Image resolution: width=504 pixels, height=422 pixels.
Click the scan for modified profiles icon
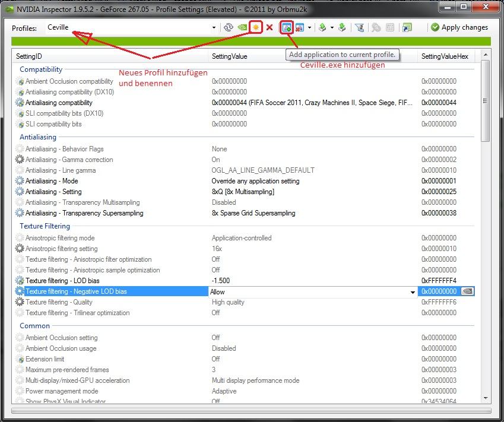coord(376,28)
